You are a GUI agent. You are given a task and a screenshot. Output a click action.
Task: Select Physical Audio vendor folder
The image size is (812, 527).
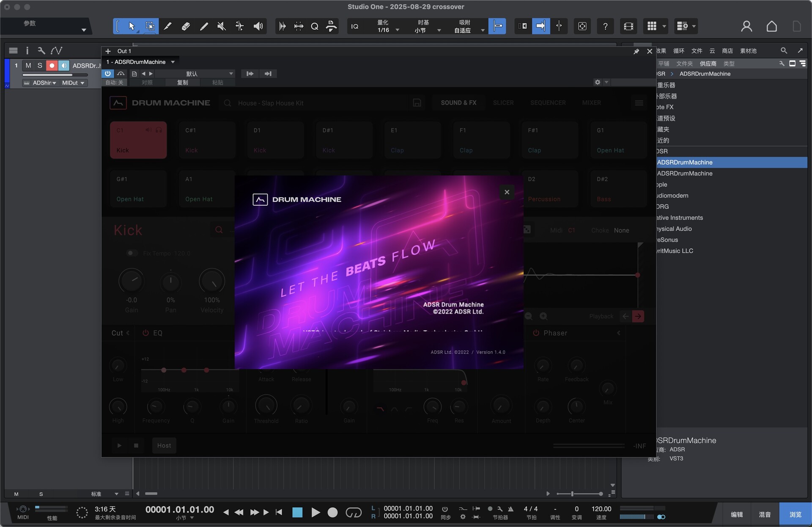(731, 229)
